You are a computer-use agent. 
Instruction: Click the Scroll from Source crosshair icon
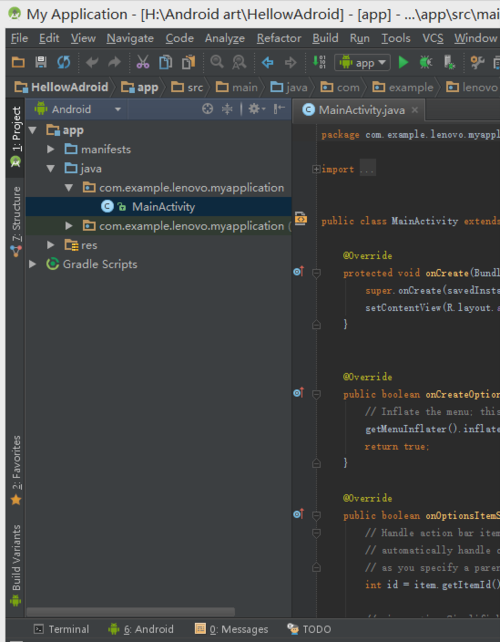click(208, 109)
